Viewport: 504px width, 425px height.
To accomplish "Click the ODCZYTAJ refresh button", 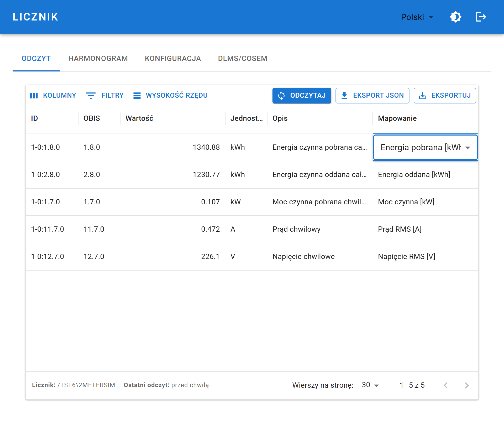I will 302,96.
